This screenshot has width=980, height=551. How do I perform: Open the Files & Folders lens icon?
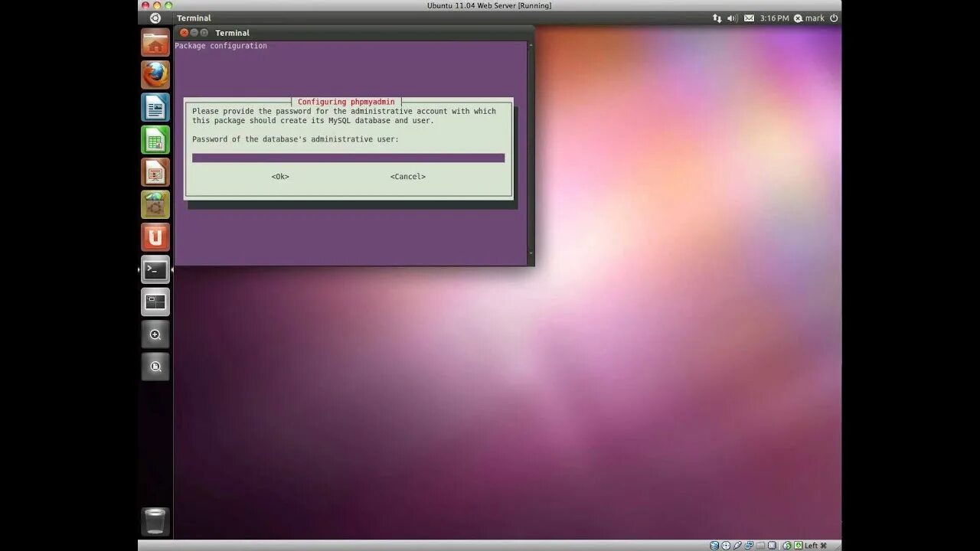[155, 367]
